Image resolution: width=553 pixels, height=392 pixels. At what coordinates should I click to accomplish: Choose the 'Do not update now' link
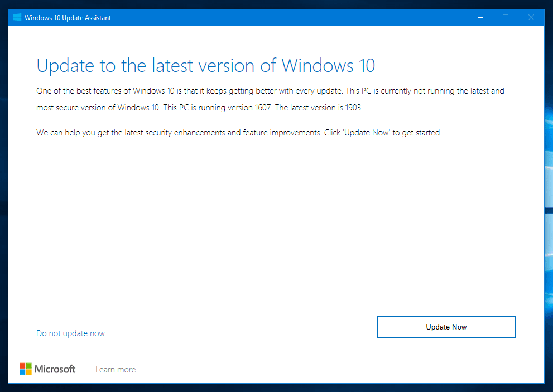pos(70,333)
